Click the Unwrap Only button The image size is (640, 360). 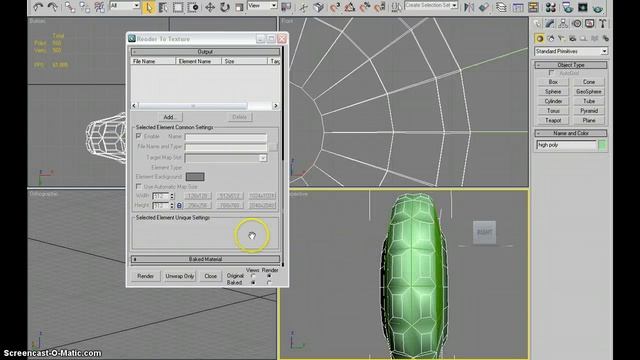point(180,276)
